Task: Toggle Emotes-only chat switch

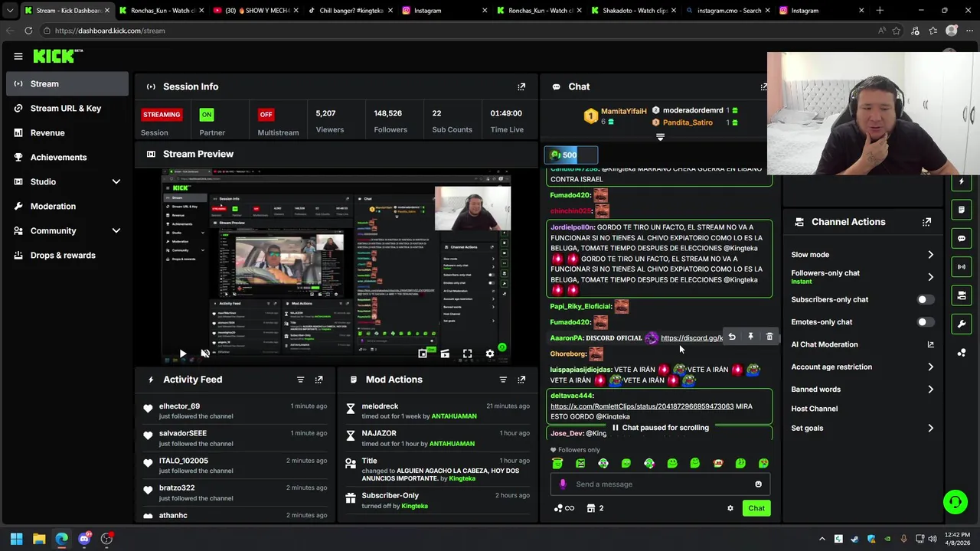Action: tap(925, 322)
